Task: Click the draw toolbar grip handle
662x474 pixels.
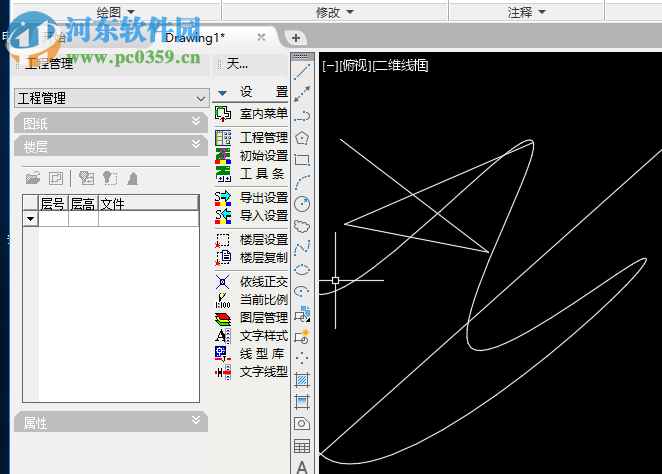Action: [302, 57]
